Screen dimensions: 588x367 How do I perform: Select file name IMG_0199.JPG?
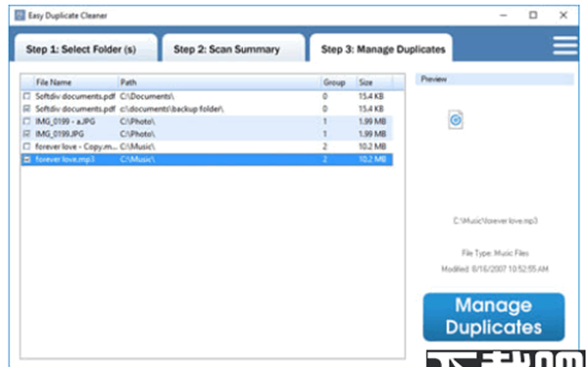[60, 134]
